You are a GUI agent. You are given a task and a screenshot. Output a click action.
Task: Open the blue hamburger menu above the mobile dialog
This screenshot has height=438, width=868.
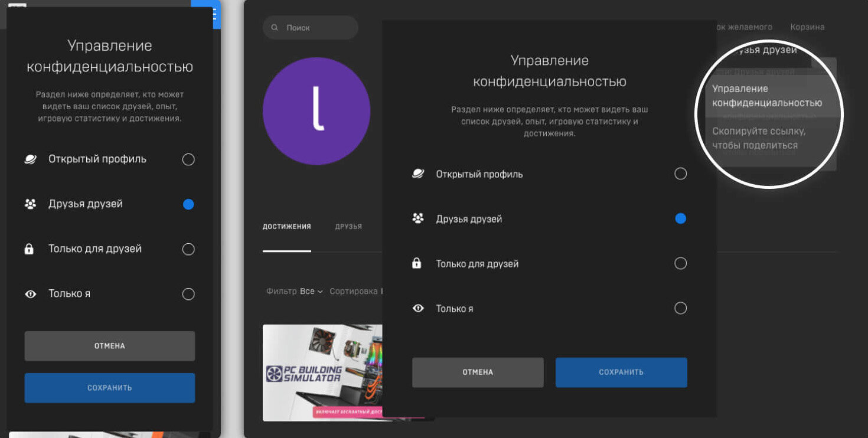[x=214, y=15]
